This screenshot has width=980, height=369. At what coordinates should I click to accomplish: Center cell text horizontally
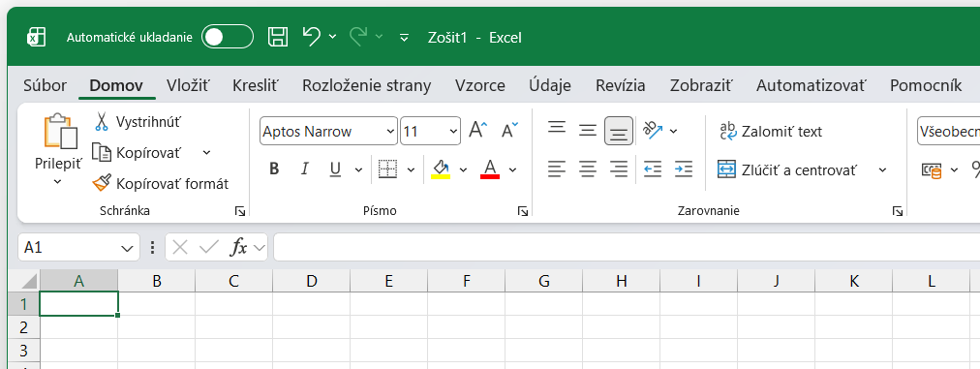pyautogui.click(x=588, y=169)
